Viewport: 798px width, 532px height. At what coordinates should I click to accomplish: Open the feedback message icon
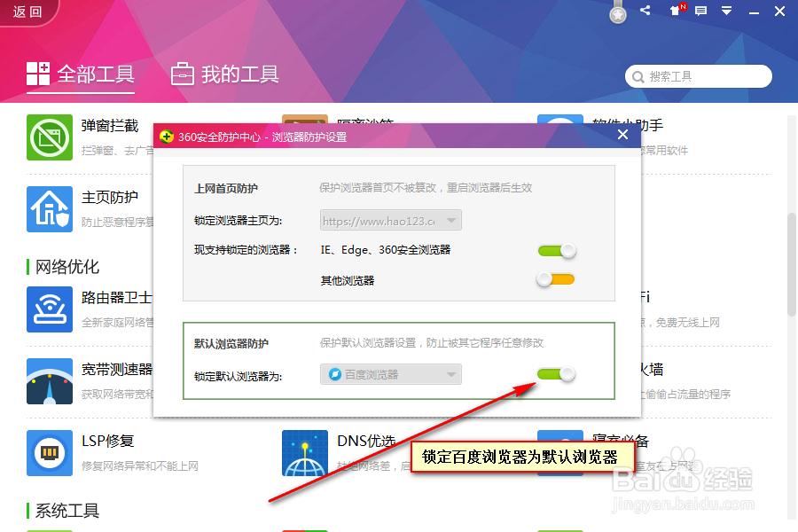coord(700,11)
